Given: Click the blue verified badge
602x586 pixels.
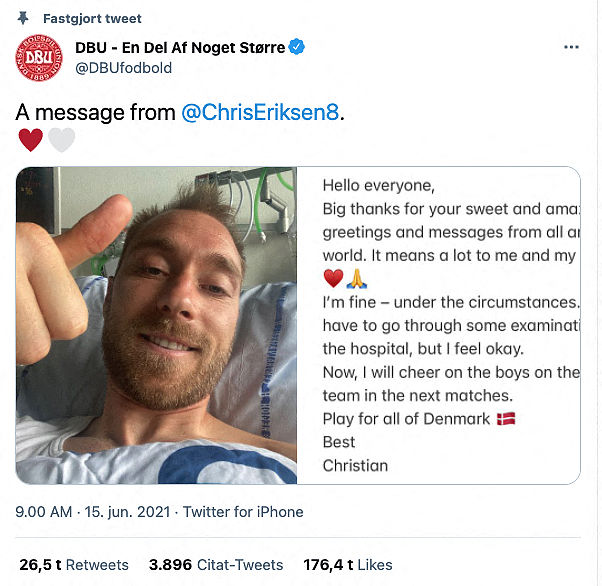Looking at the screenshot, I should [297, 47].
